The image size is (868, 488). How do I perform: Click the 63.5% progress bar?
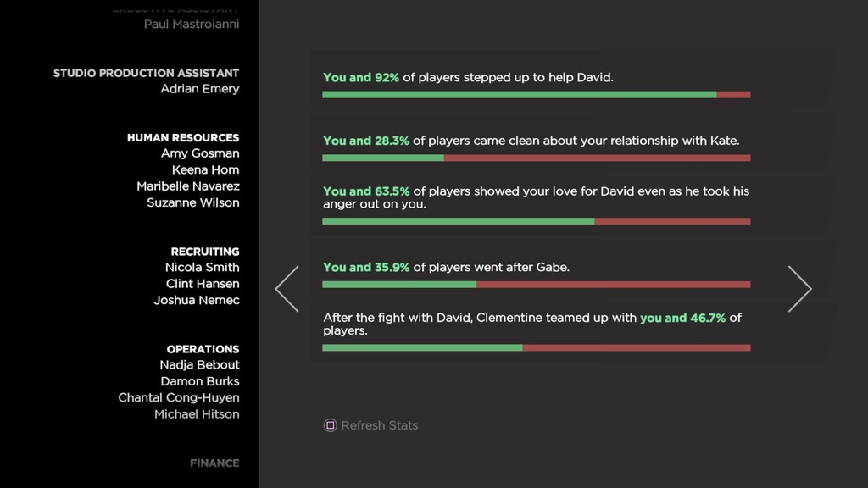pos(536,221)
